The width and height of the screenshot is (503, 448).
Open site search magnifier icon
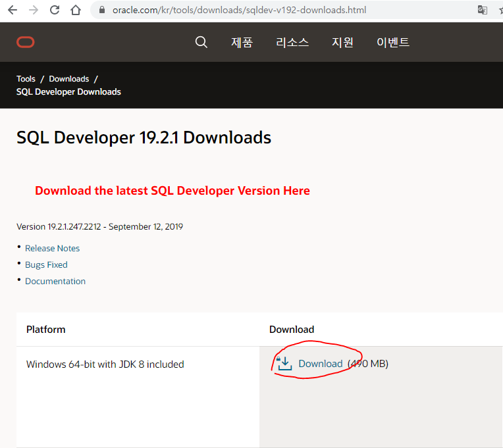201,42
